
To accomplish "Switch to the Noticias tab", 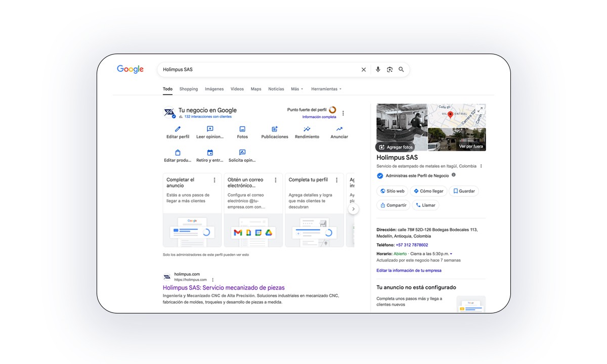I will (276, 89).
